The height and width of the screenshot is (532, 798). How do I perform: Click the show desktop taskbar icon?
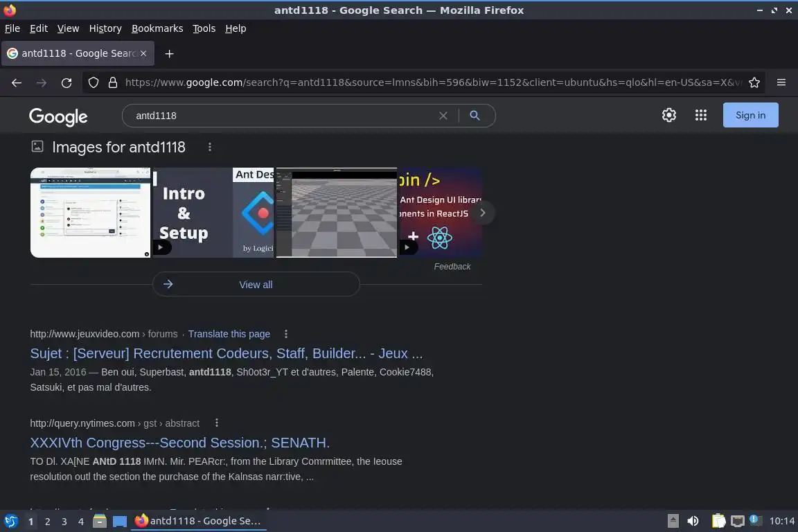120,521
